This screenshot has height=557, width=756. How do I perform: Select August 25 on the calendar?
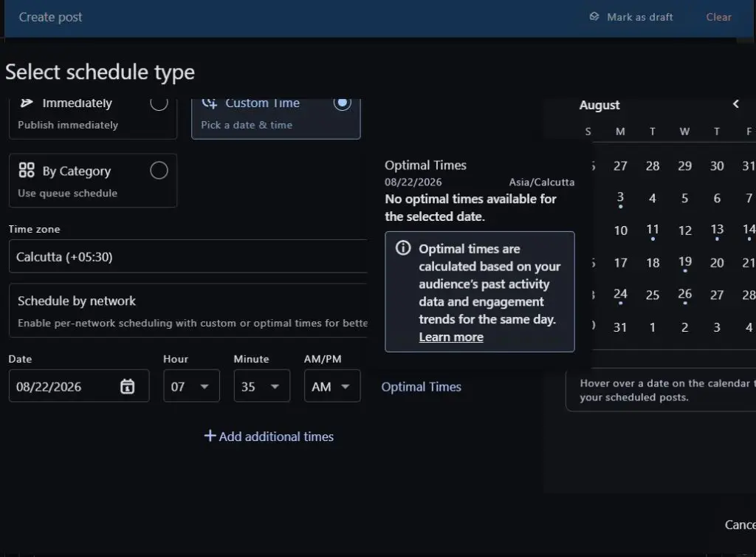[x=653, y=295]
